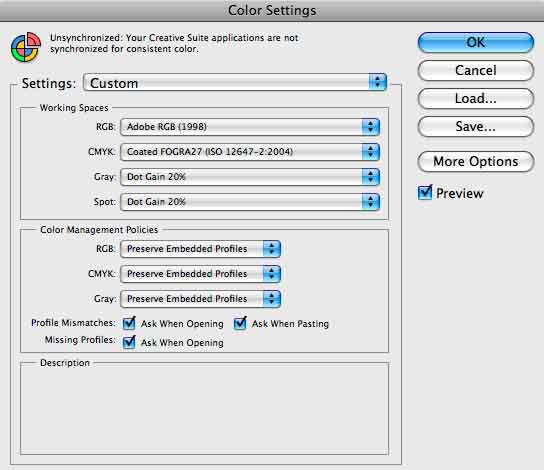Uncheck Missing Profiles Ask When Opening
Image resolution: width=544 pixels, height=470 pixels.
[129, 342]
